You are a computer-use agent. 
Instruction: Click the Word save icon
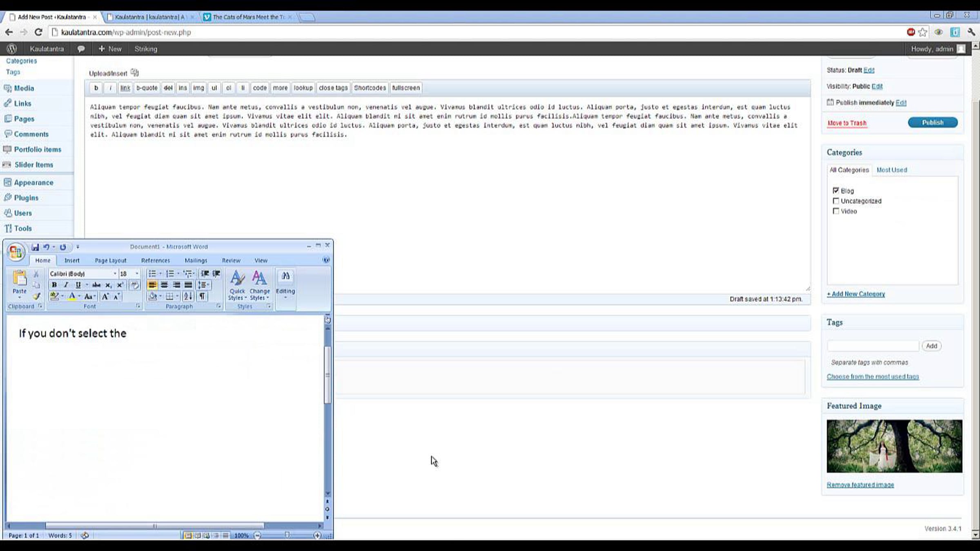pos(35,247)
